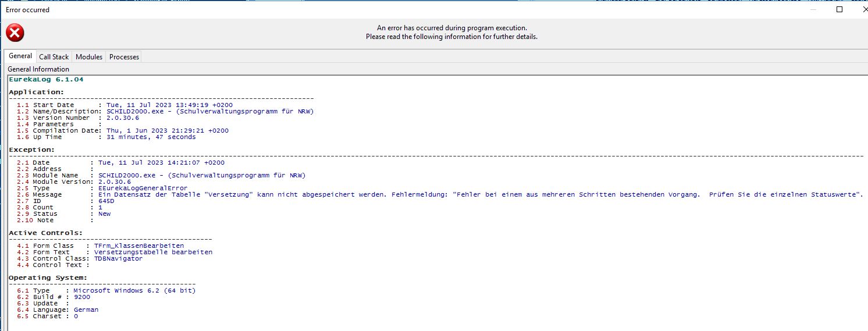Screen dimensions: 868x331
Task: Select the Start Date value line
Action: [124, 105]
